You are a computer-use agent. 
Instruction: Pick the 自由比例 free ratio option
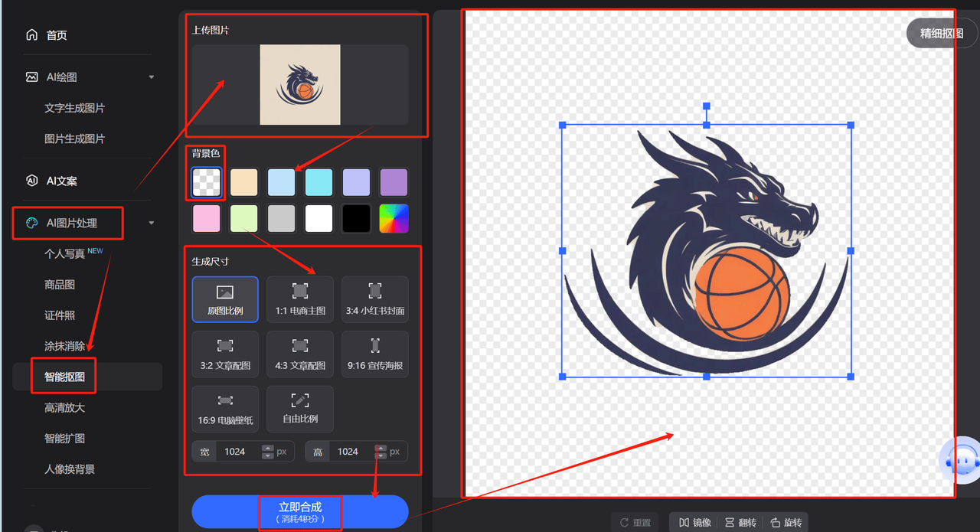tap(300, 409)
